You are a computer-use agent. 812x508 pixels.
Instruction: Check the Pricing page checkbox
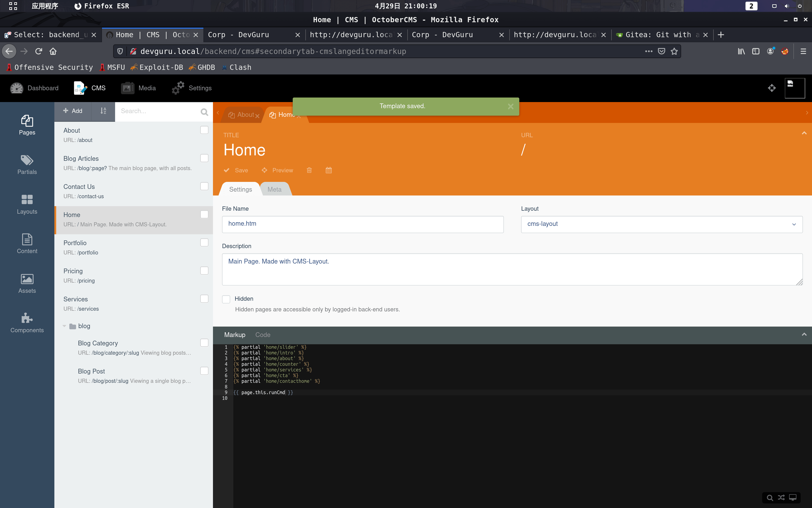[204, 271]
